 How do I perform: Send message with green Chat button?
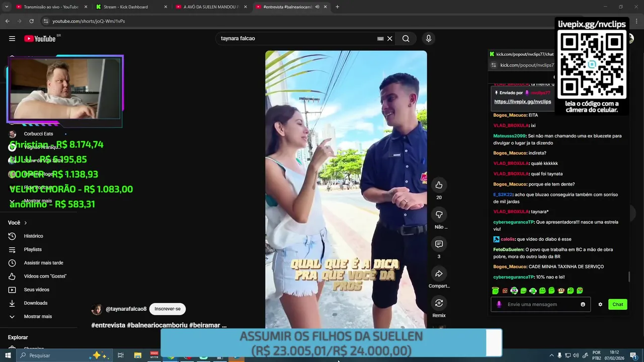(x=617, y=304)
